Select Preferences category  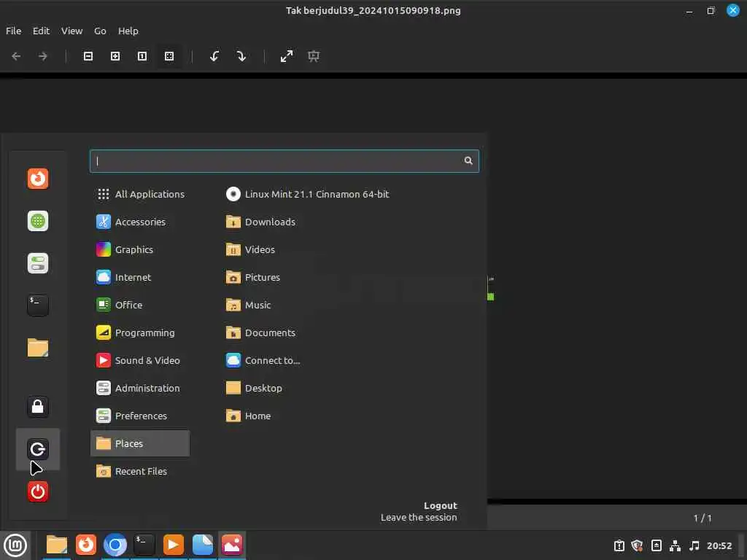[x=140, y=416]
